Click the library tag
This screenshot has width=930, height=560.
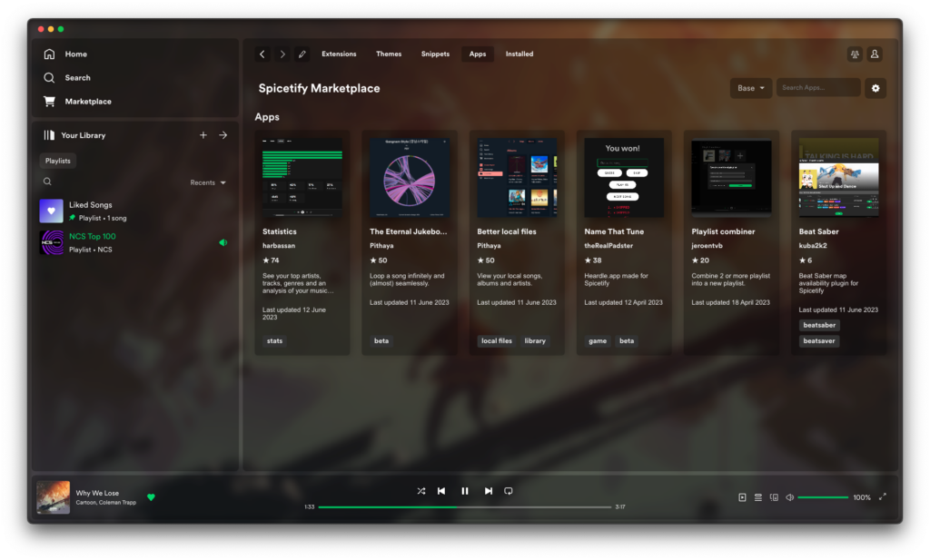pyautogui.click(x=535, y=340)
